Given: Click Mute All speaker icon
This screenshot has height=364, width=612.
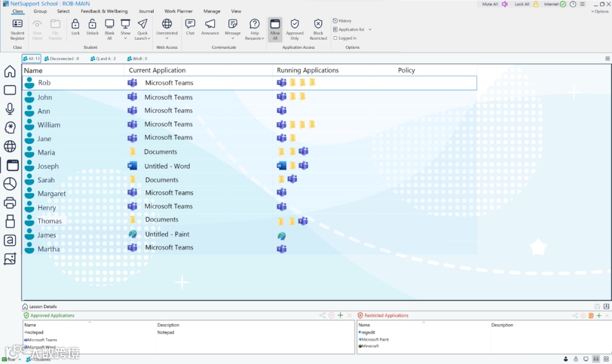Looking at the screenshot, I should 505,5.
